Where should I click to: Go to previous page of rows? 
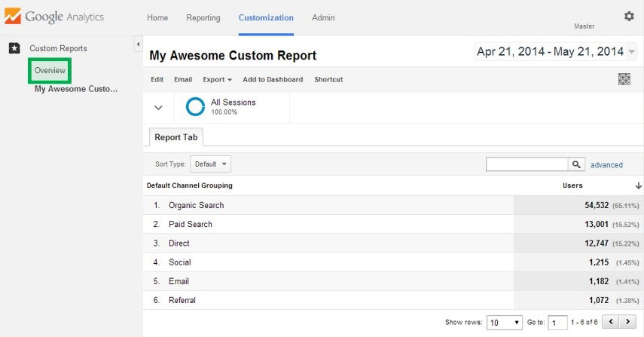click(611, 321)
